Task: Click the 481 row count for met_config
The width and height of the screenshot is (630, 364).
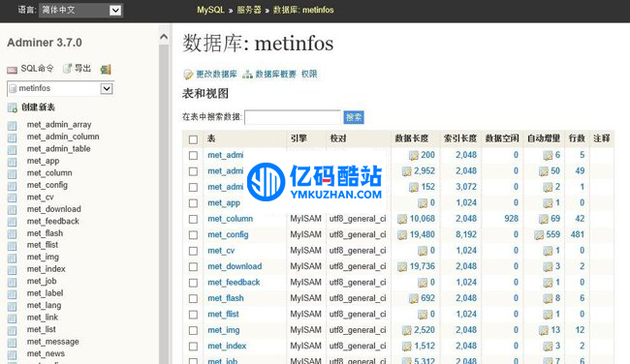Action: pos(578,234)
